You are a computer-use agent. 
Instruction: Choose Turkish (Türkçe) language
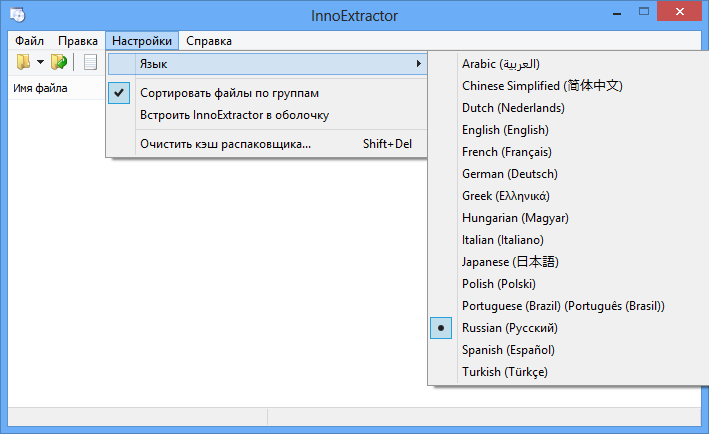coord(504,372)
